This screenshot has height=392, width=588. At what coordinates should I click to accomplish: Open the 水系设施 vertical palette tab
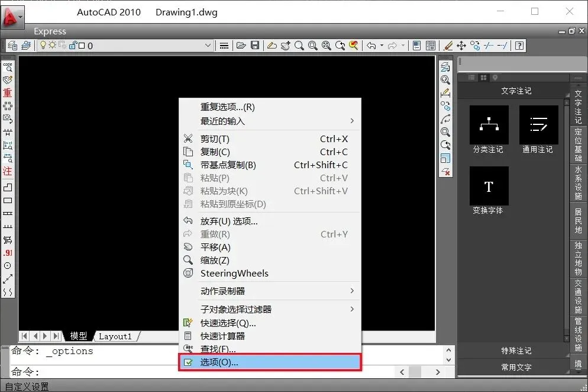[x=579, y=183]
